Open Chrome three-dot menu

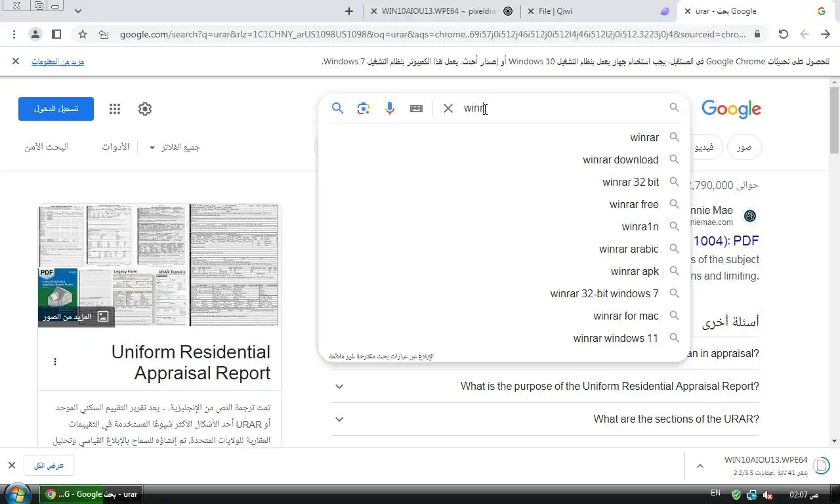[14, 34]
